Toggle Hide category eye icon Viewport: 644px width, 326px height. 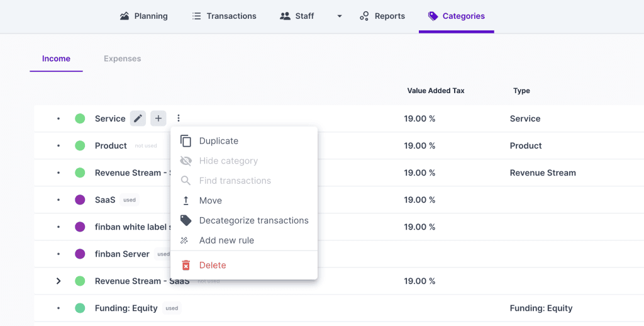coord(186,161)
